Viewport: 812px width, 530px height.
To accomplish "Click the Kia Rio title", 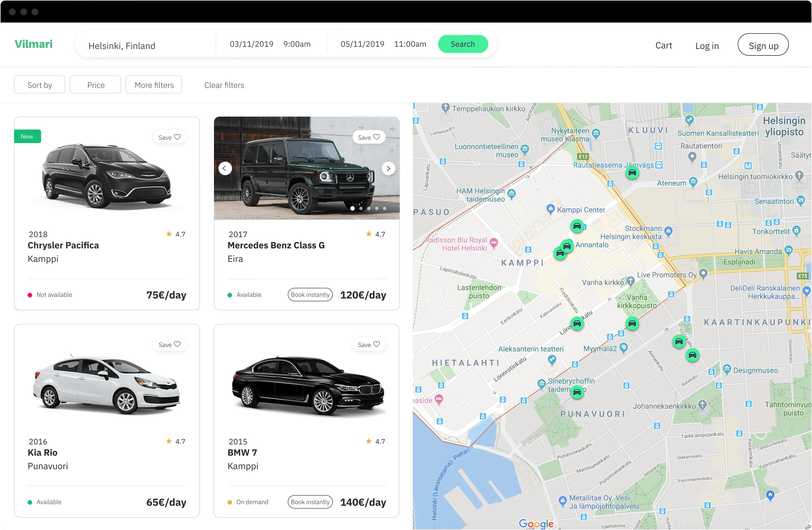I will tap(42, 452).
